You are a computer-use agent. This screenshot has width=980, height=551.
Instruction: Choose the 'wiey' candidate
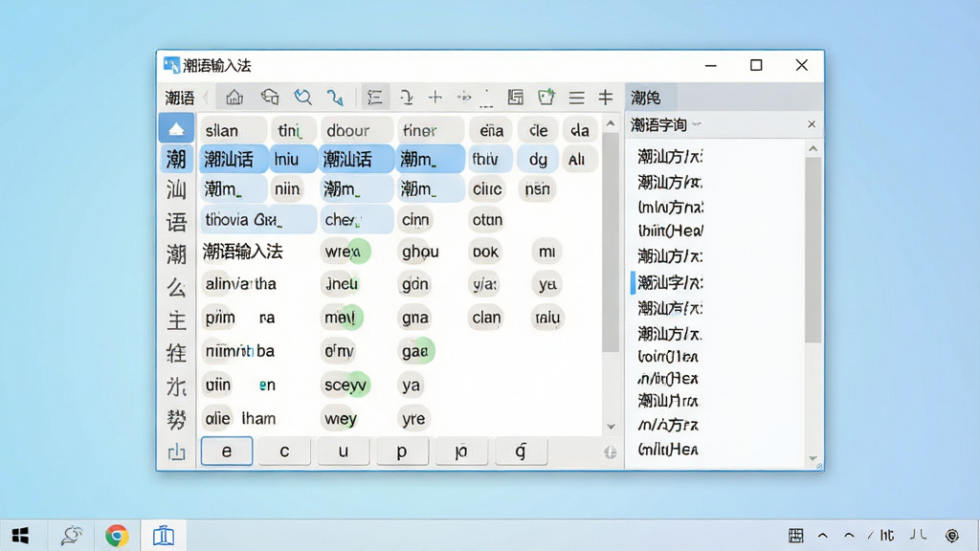pos(341,419)
